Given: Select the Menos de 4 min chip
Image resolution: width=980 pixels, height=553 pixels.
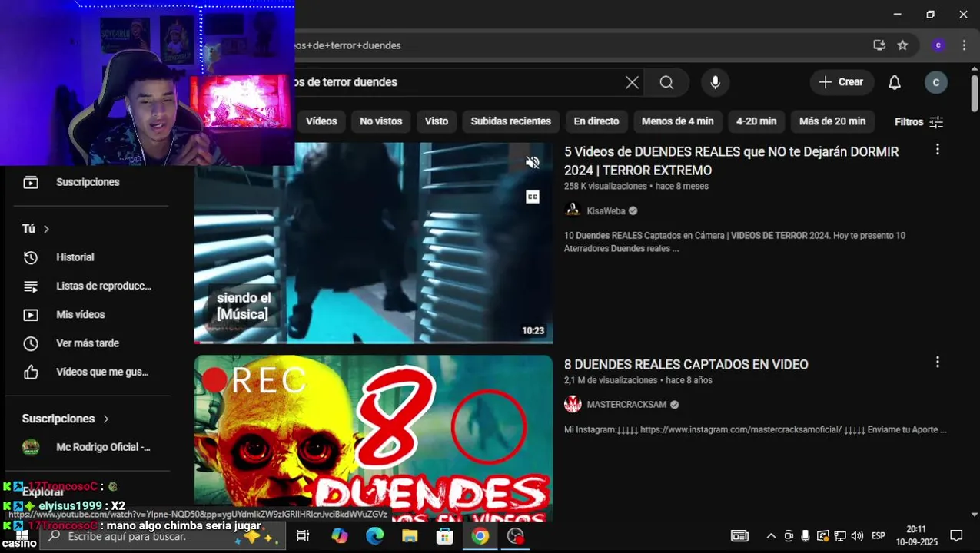Looking at the screenshot, I should click(x=678, y=121).
